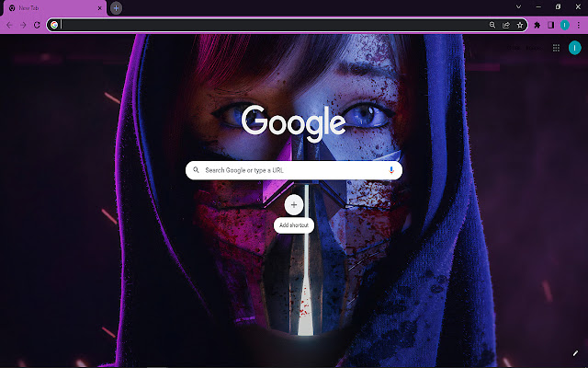Open the Google account avatar on page
Viewport: 588px width, 368px height.
point(574,48)
